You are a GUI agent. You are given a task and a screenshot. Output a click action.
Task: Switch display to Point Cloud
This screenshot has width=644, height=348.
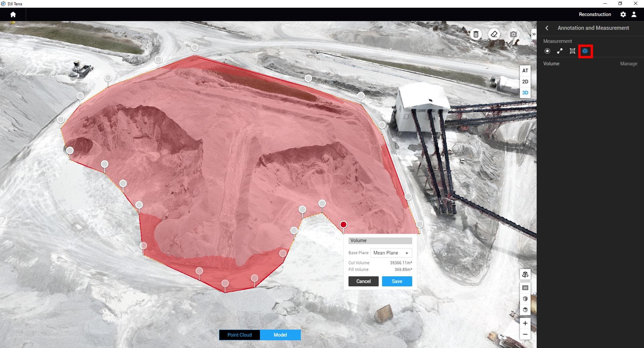[x=239, y=335]
